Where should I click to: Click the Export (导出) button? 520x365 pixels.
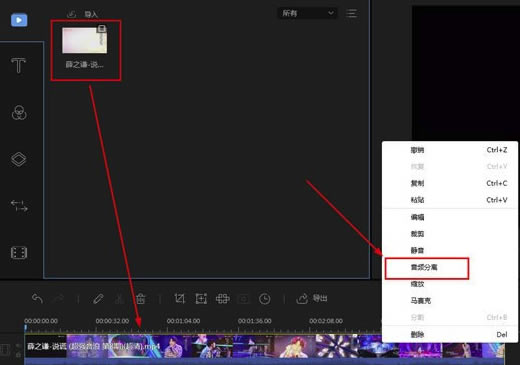coord(312,298)
